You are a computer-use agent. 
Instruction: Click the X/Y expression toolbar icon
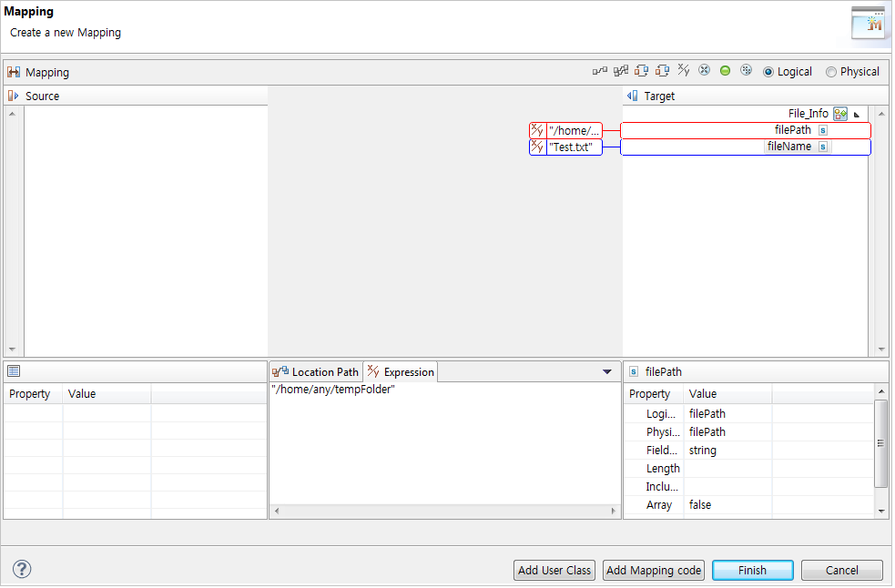coord(684,70)
